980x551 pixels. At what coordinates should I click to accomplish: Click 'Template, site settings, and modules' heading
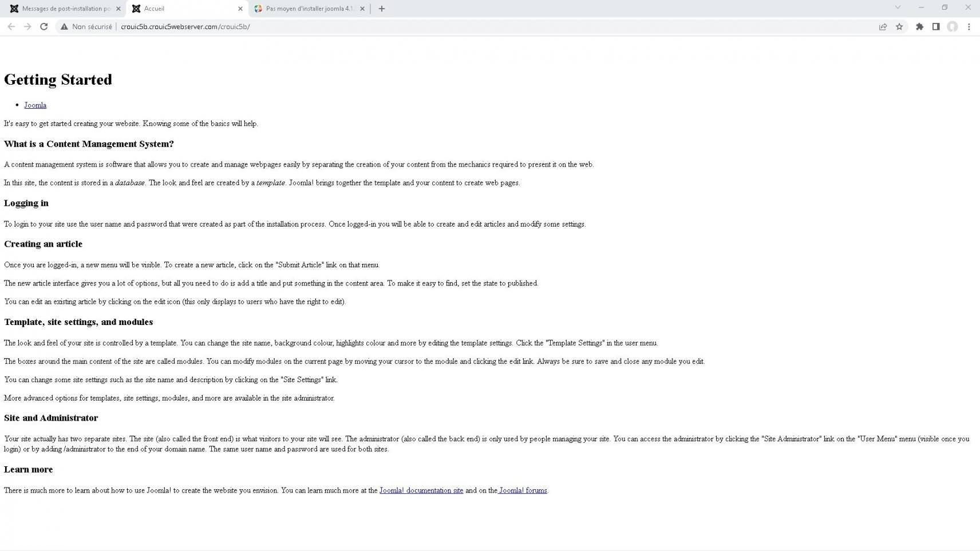pos(78,322)
